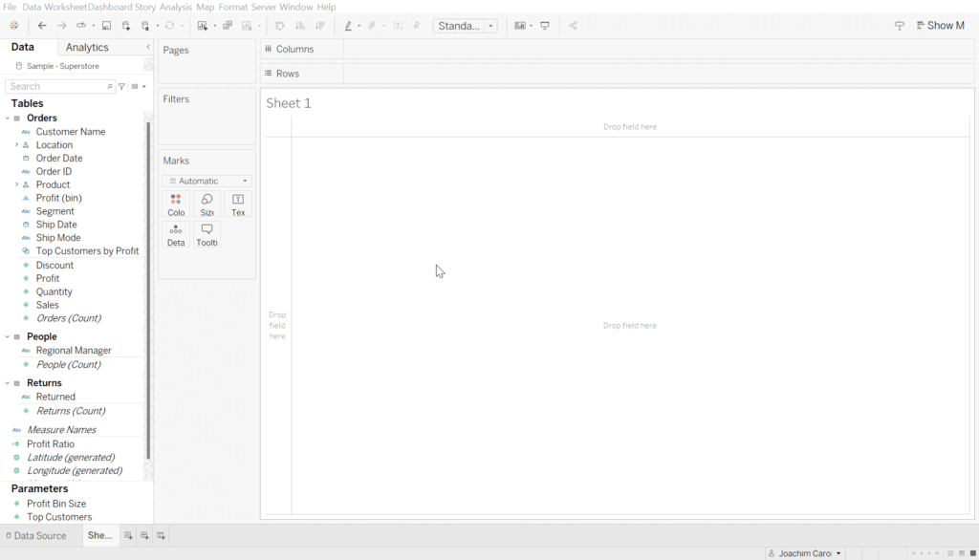
Task: Collapse the Orders table tree
Action: [x=8, y=118]
